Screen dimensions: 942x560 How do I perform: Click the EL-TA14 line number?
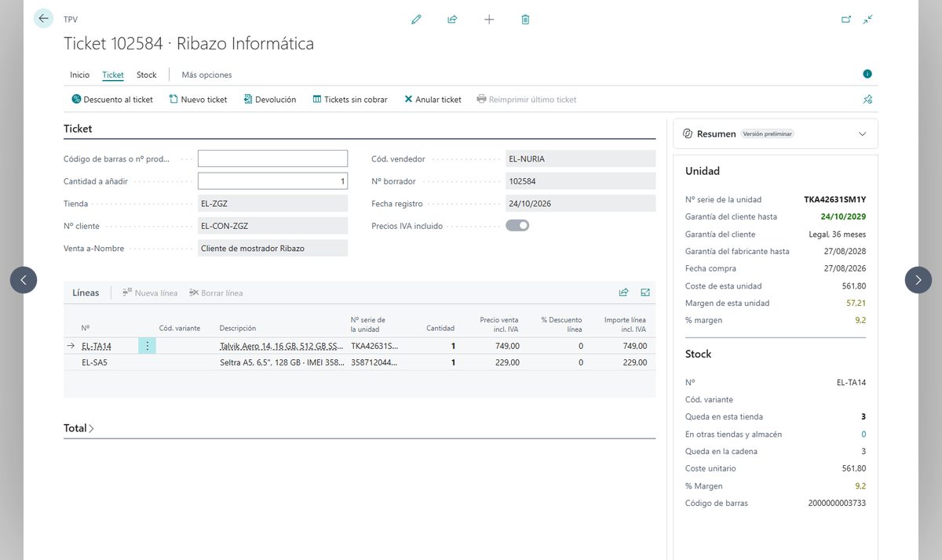[97, 346]
